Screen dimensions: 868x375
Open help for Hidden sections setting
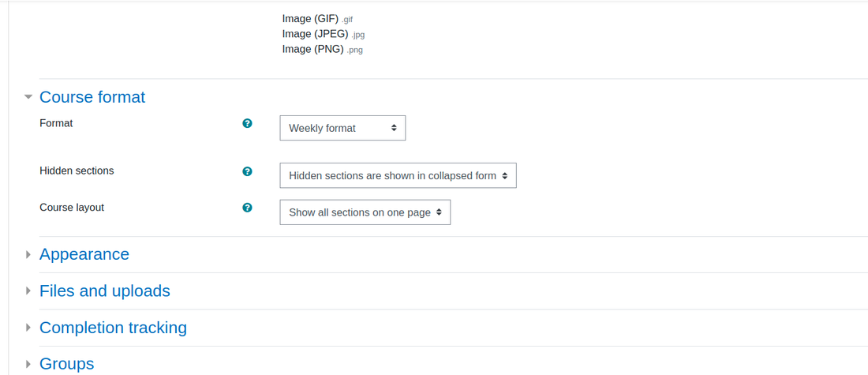pos(248,171)
